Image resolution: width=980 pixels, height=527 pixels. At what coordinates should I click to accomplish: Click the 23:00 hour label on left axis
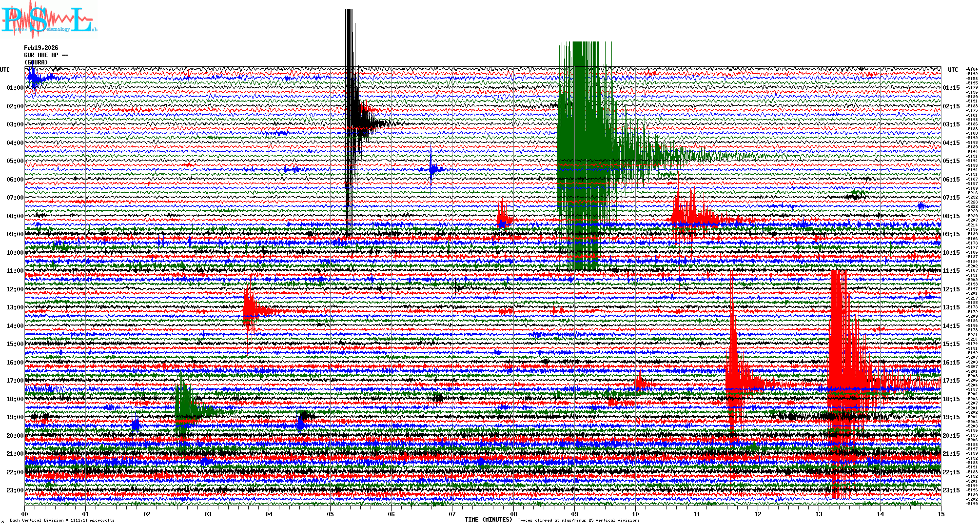15,490
